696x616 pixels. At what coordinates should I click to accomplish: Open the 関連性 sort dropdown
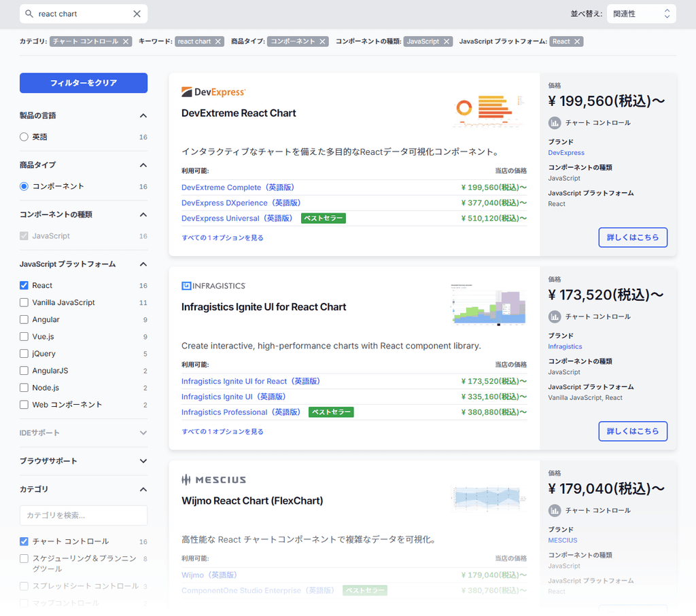click(642, 14)
